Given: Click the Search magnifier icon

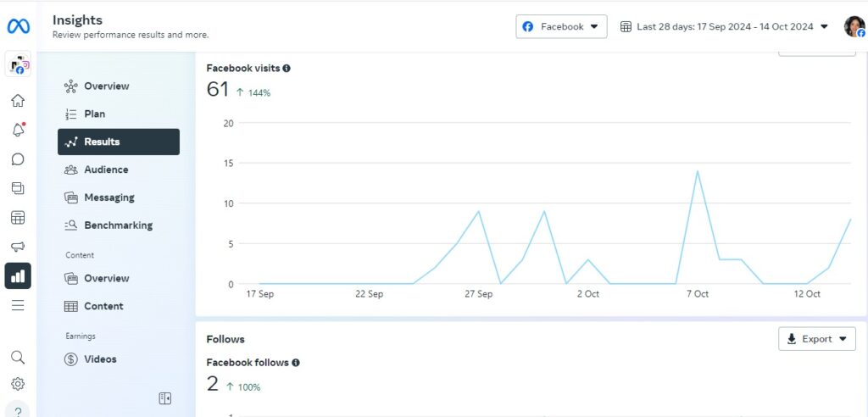Looking at the screenshot, I should (x=18, y=357).
